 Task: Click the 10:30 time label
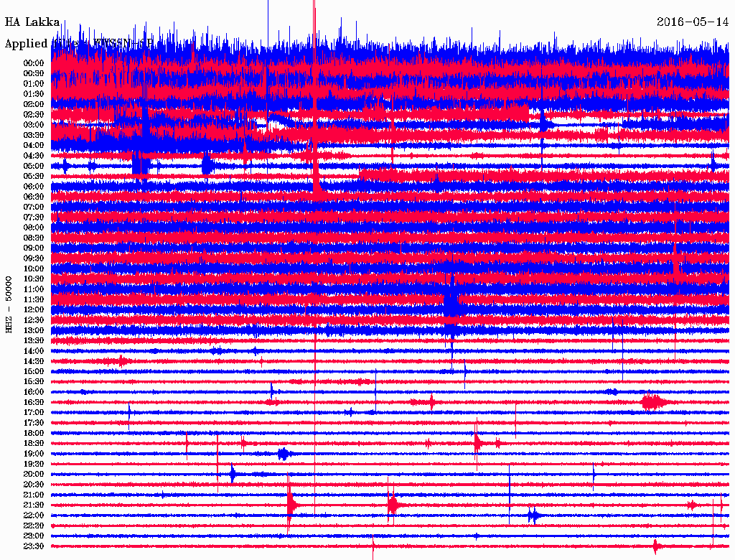(34, 279)
